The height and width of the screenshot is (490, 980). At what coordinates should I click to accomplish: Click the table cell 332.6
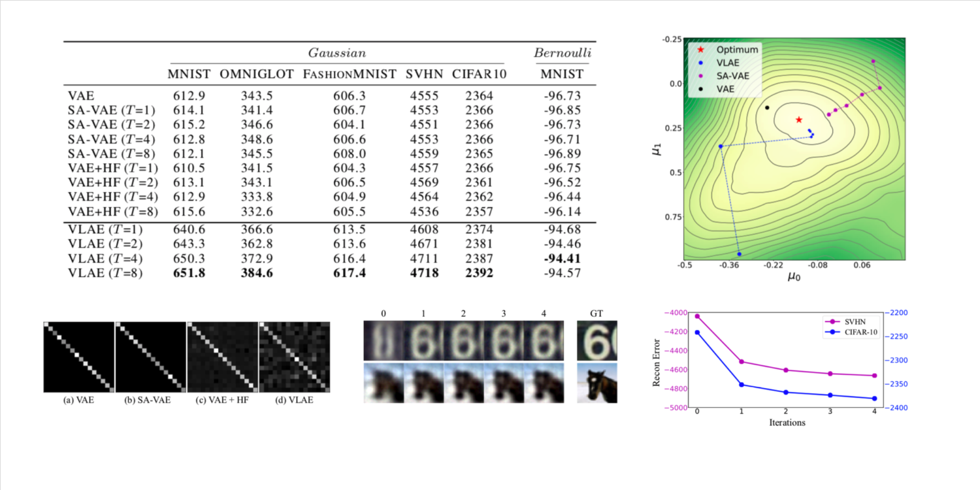256,210
